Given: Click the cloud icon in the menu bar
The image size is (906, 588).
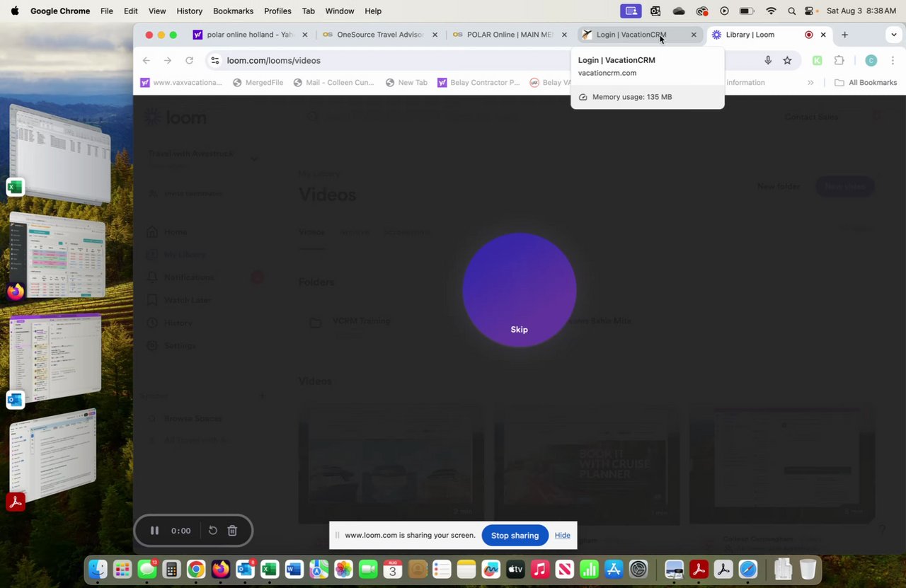Looking at the screenshot, I should [x=679, y=11].
